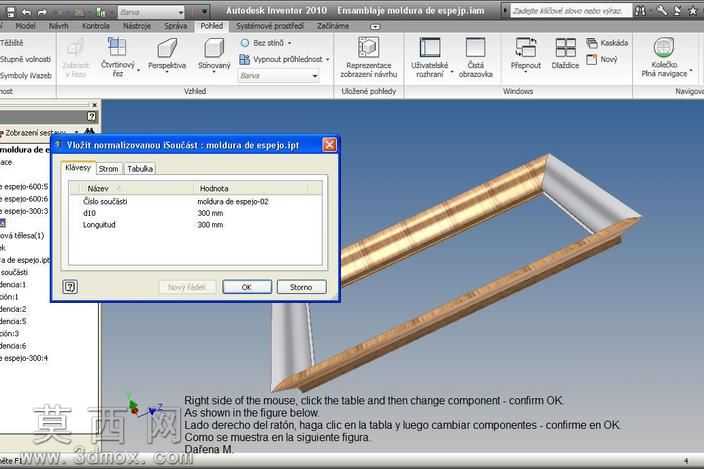Cancel the dialog with Storno
This screenshot has width=704, height=469.
tap(301, 287)
